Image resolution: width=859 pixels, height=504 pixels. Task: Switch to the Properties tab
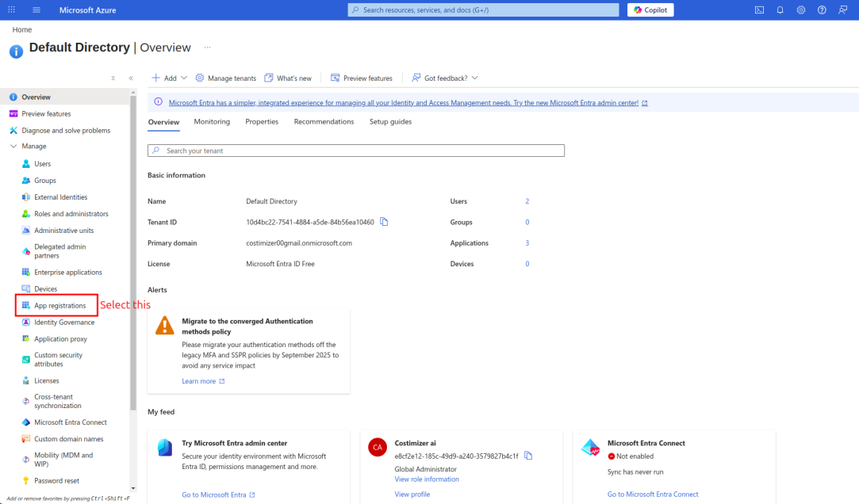pos(262,121)
